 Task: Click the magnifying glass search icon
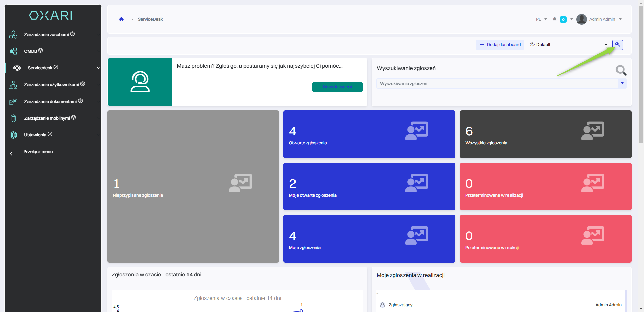pyautogui.click(x=621, y=70)
